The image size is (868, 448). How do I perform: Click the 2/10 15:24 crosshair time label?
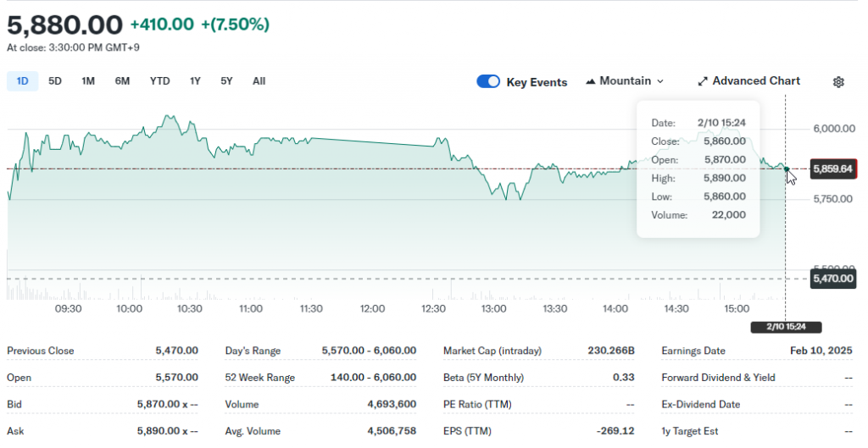(786, 327)
